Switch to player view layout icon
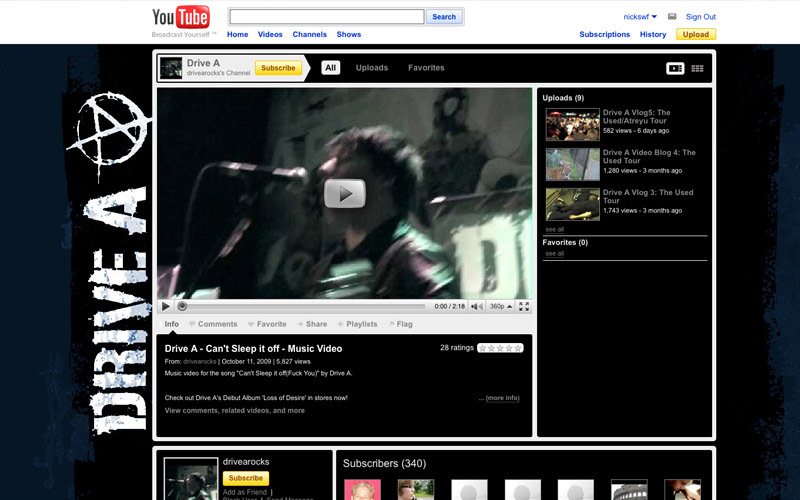Viewport: 800px width, 500px height. [675, 68]
